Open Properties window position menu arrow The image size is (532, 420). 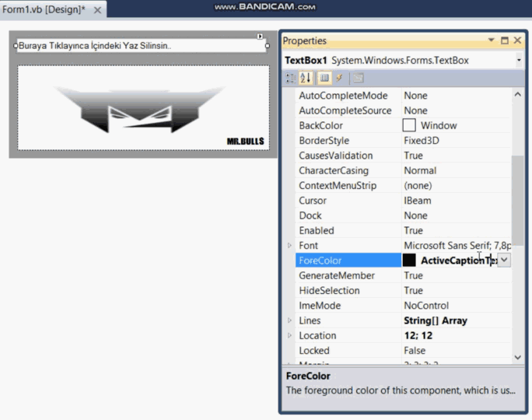pos(491,40)
